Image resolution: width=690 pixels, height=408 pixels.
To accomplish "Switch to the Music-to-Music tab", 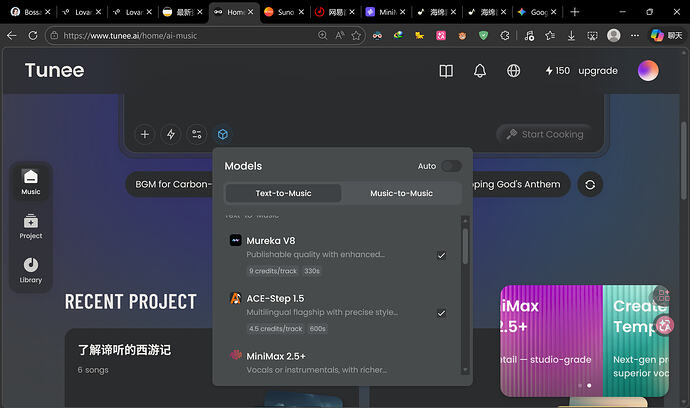I will [x=401, y=193].
